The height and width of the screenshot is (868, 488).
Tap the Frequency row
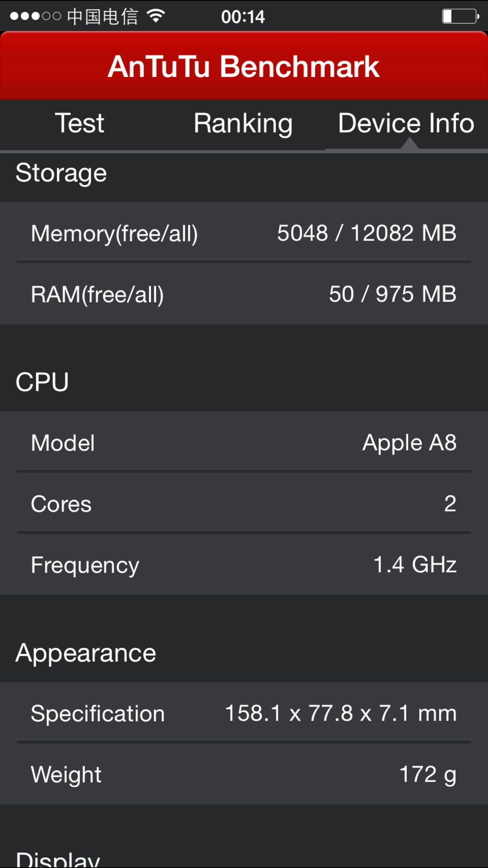pos(244,565)
